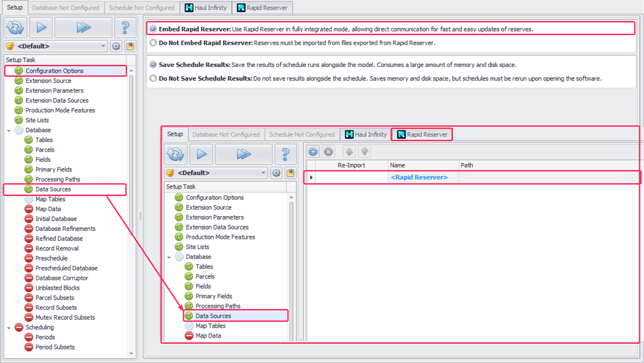Click green check icon beside Parcels in main tree
Image resolution: width=644 pixels, height=363 pixels.
coord(28,150)
